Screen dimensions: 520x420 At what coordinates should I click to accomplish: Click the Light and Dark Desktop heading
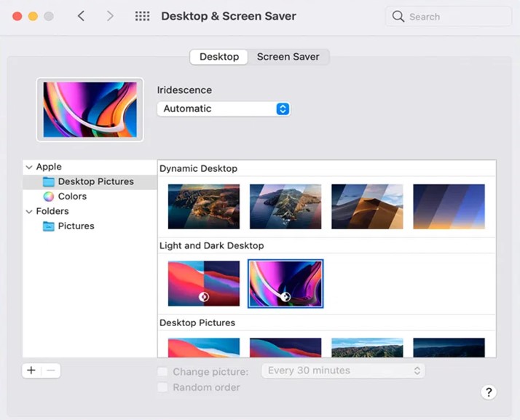212,245
